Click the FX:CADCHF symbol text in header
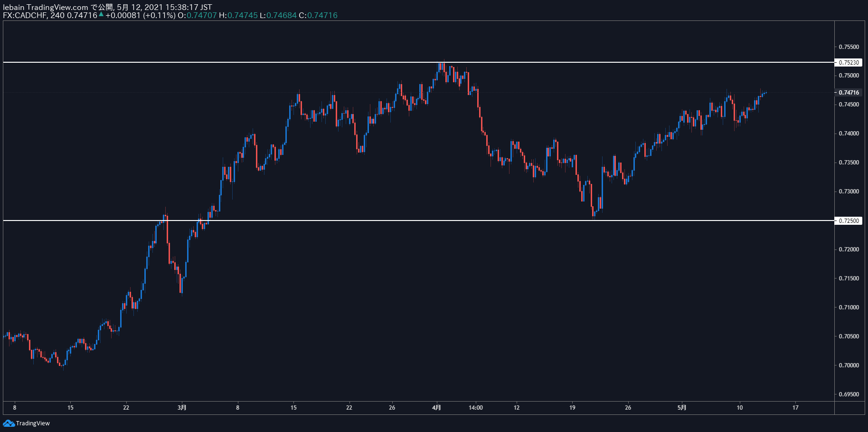This screenshot has height=432, width=868. 24,15
